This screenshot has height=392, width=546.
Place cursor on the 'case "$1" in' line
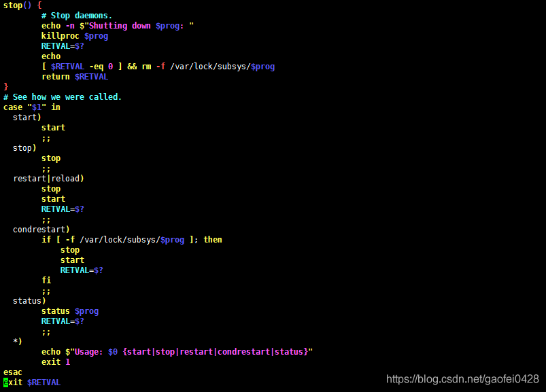[x=32, y=107]
